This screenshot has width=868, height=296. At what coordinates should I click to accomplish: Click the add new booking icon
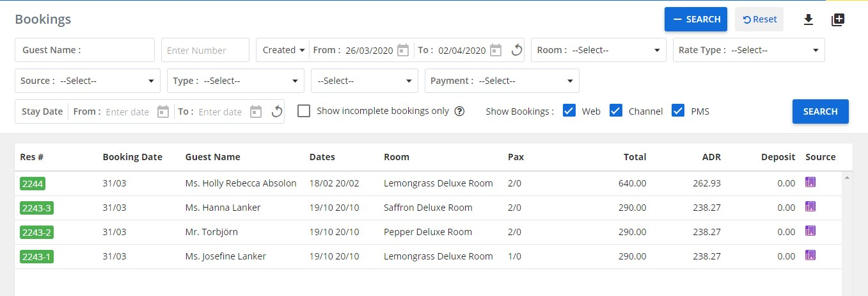pos(838,20)
